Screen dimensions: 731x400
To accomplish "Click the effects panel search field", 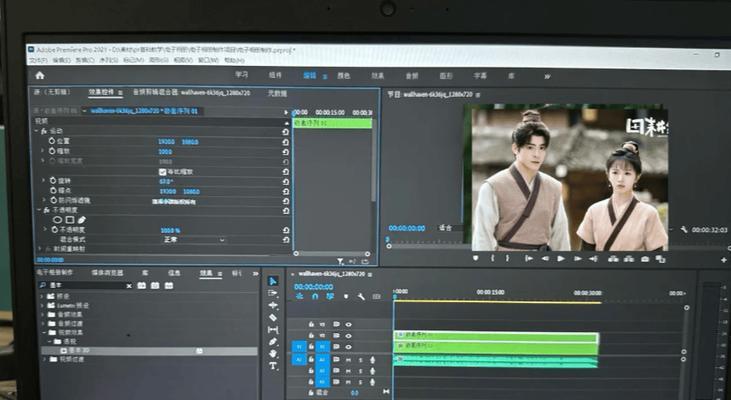I will [x=82, y=285].
